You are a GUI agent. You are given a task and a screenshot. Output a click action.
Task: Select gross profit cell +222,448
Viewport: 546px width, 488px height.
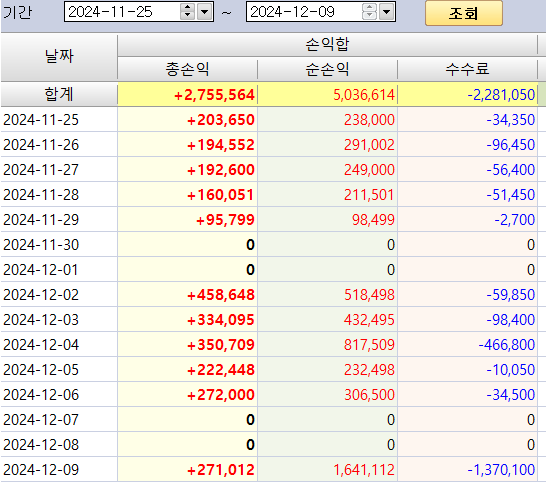(x=187, y=370)
